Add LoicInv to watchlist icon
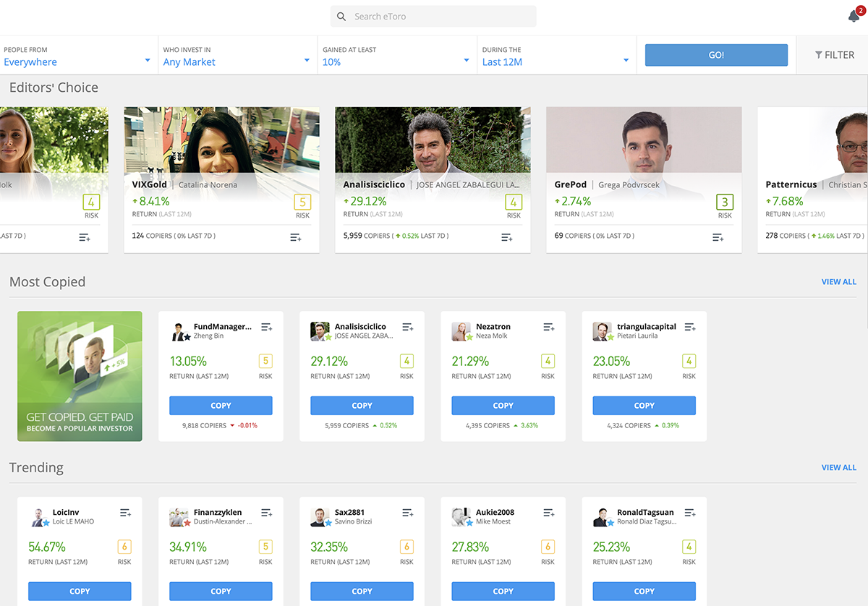868x606 pixels. (x=125, y=513)
